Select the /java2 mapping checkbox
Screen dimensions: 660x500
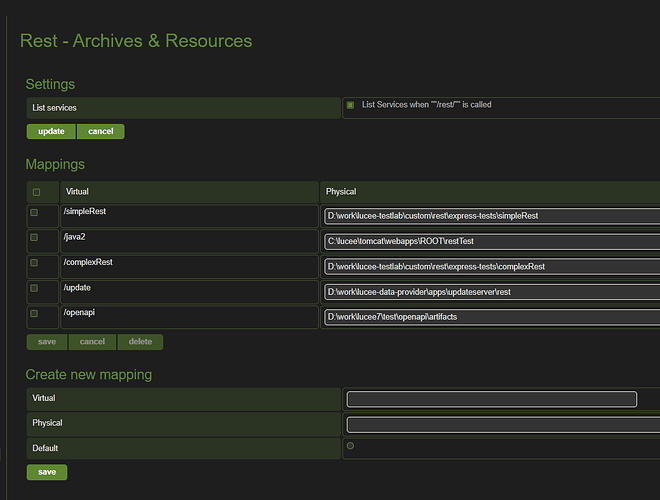pos(34,238)
